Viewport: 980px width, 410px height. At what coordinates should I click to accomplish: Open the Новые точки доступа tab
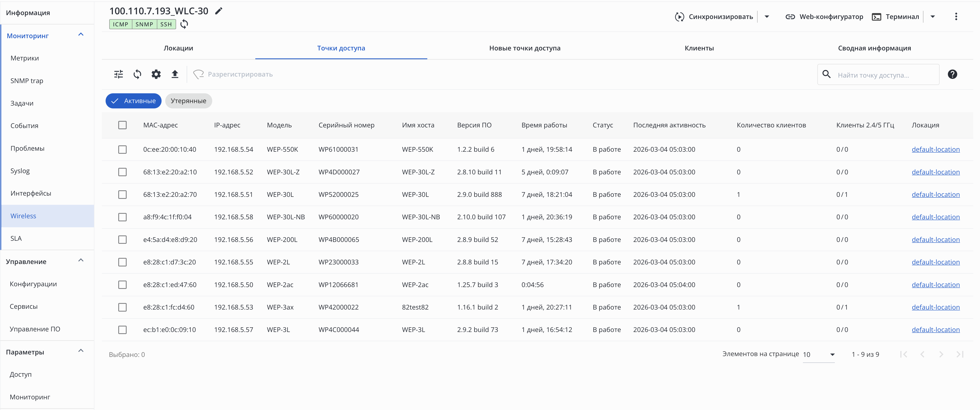click(x=525, y=48)
